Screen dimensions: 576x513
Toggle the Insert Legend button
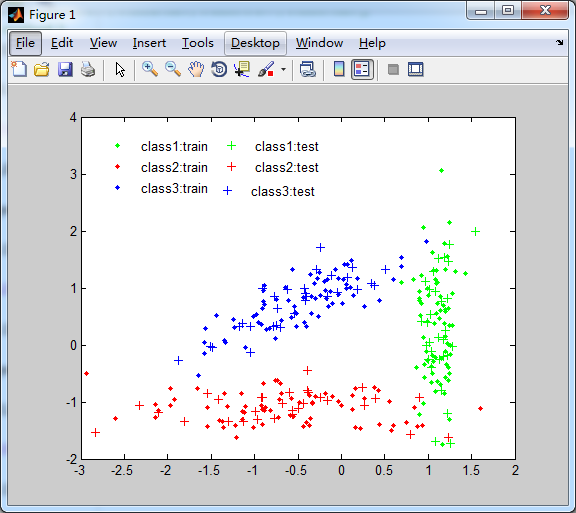(362, 69)
